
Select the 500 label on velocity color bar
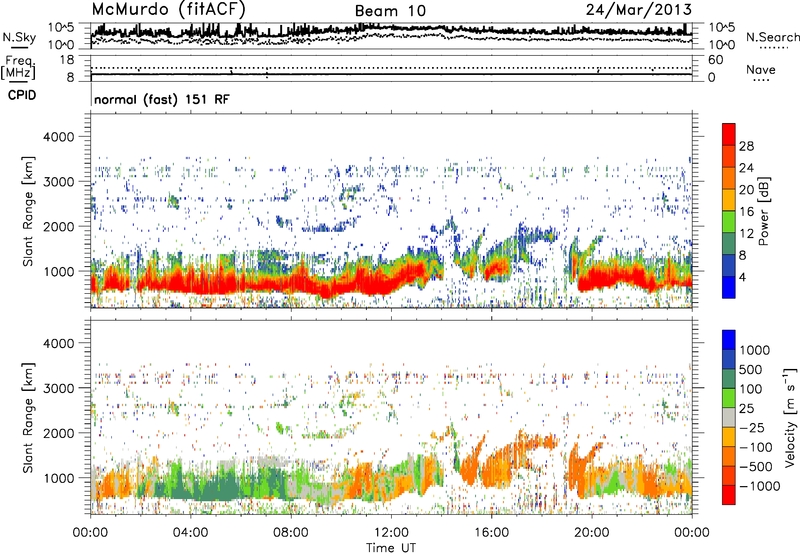(751, 370)
